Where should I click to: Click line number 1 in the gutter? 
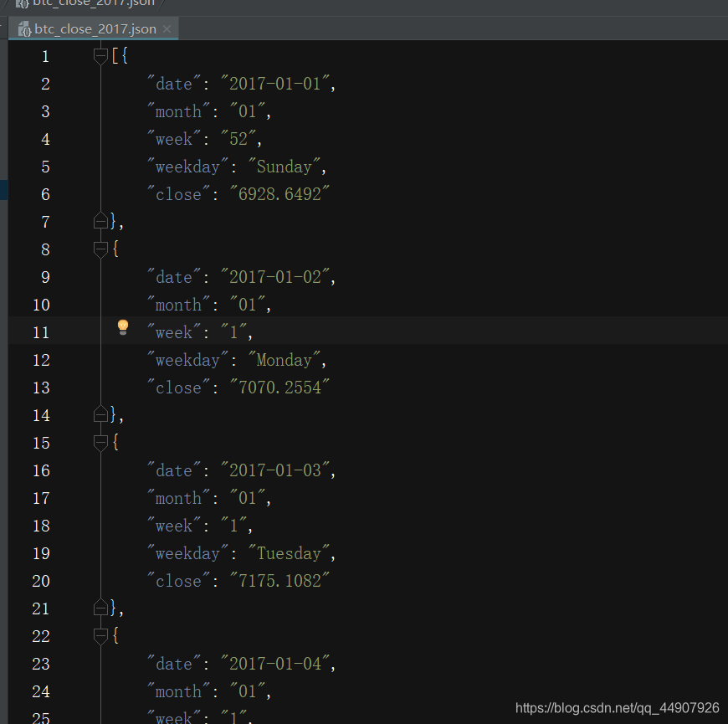point(45,57)
